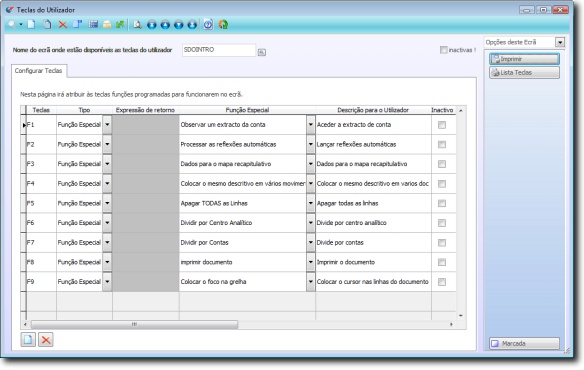Open Tipo dropdown for F1 row
The height and width of the screenshot is (370, 584).
[107, 125]
